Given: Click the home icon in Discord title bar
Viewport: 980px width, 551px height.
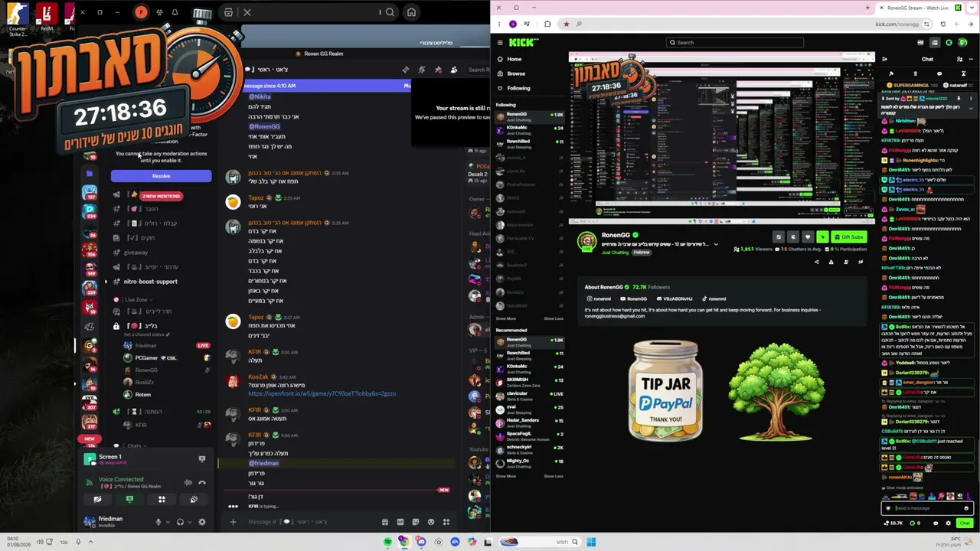Looking at the screenshot, I should tap(411, 12).
